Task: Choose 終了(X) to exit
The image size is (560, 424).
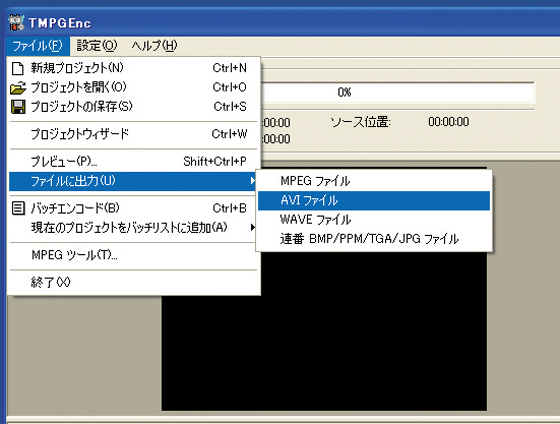Action: 133,282
